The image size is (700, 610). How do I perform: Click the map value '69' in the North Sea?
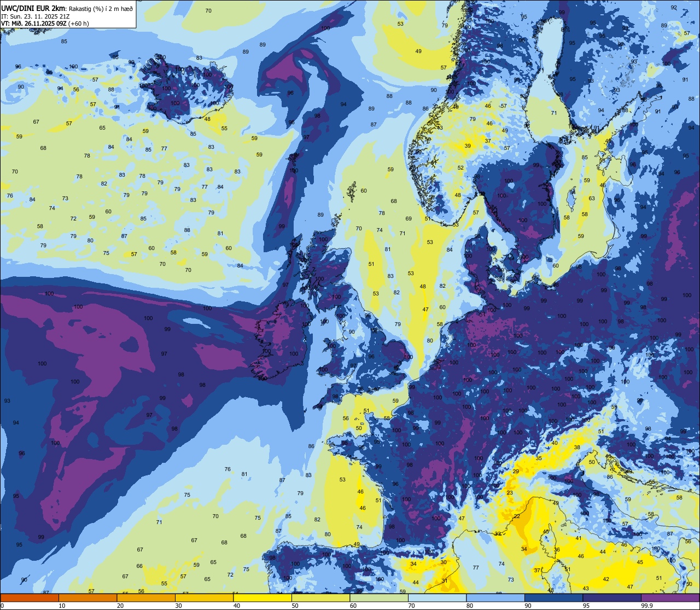pos(409,219)
